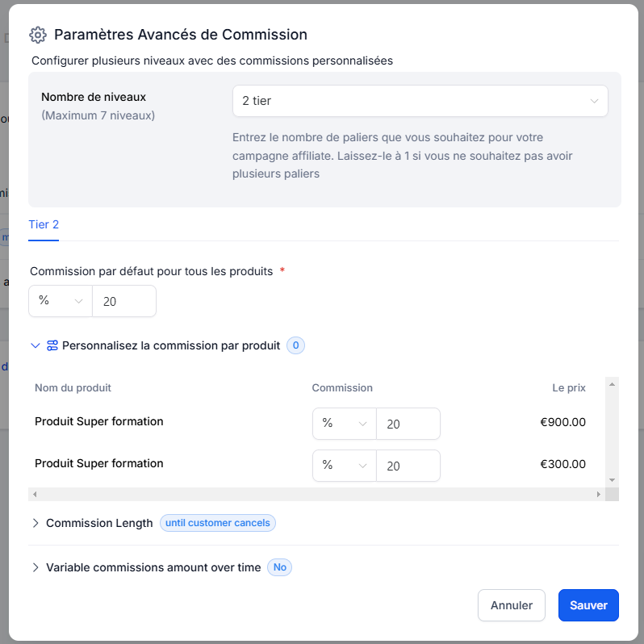The height and width of the screenshot is (644, 644).
Task: Click commission value field for €900.00 product
Action: pos(408,424)
